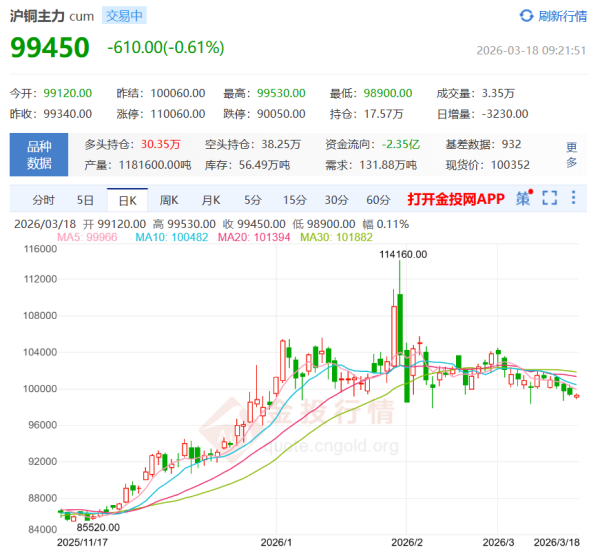Switch to the 5分 interval tab

pyautogui.click(x=253, y=200)
